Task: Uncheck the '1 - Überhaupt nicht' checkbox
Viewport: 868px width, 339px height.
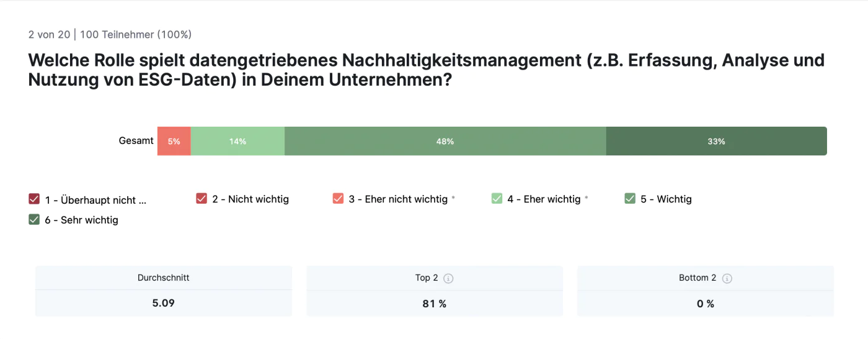Action: point(34,199)
